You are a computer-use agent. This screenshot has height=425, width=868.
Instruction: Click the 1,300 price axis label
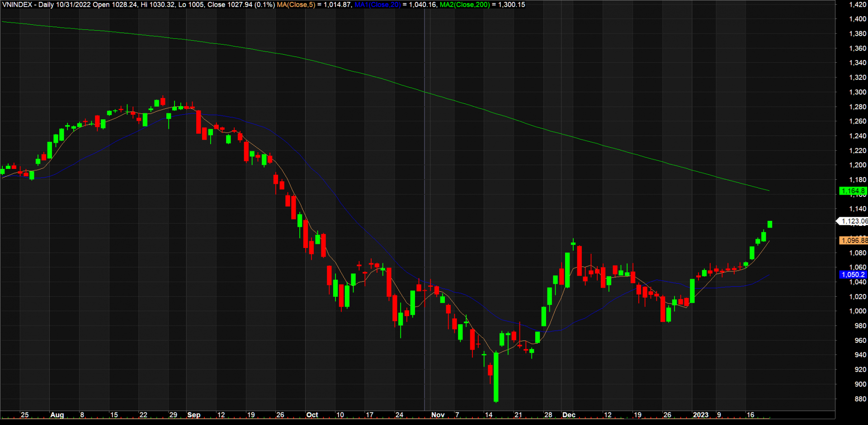pyautogui.click(x=857, y=92)
